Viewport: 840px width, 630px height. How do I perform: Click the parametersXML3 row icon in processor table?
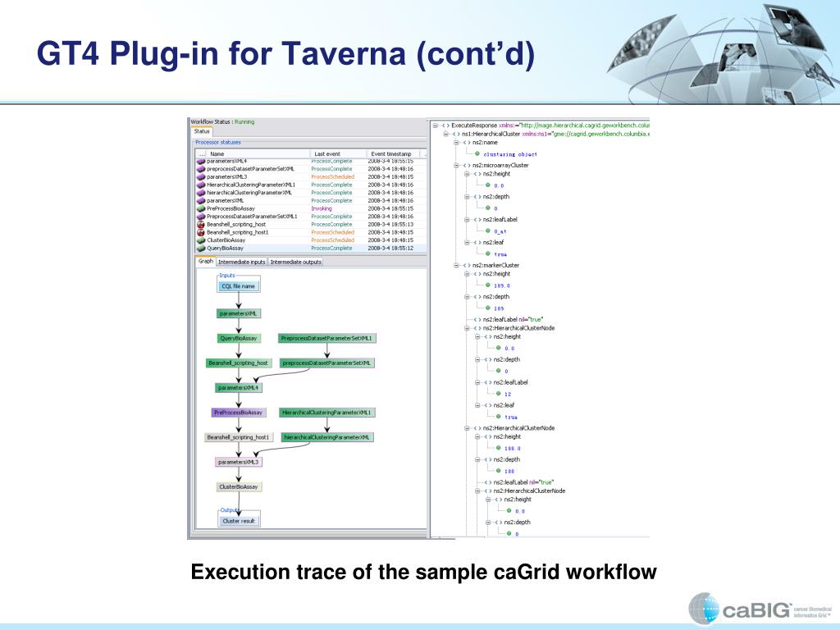201,177
